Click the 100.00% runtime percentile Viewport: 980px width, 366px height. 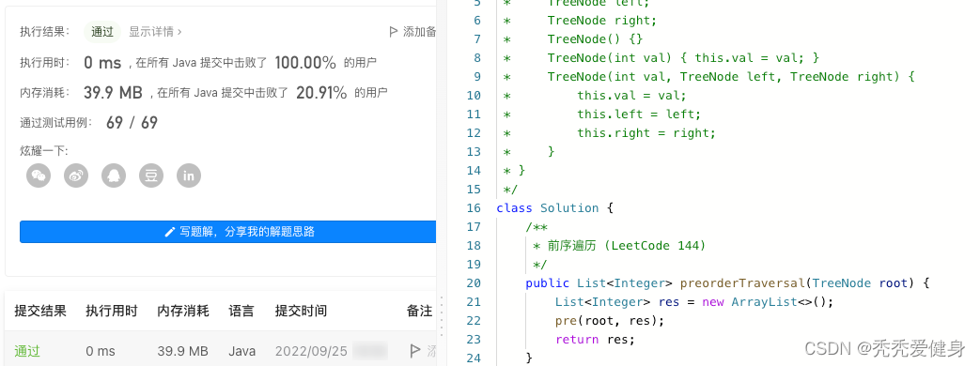[305, 63]
